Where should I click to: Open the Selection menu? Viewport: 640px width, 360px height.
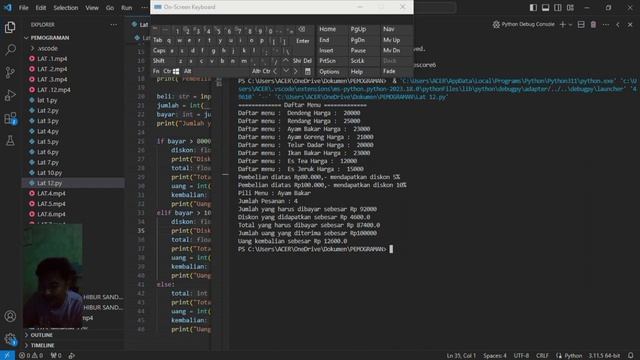point(65,8)
